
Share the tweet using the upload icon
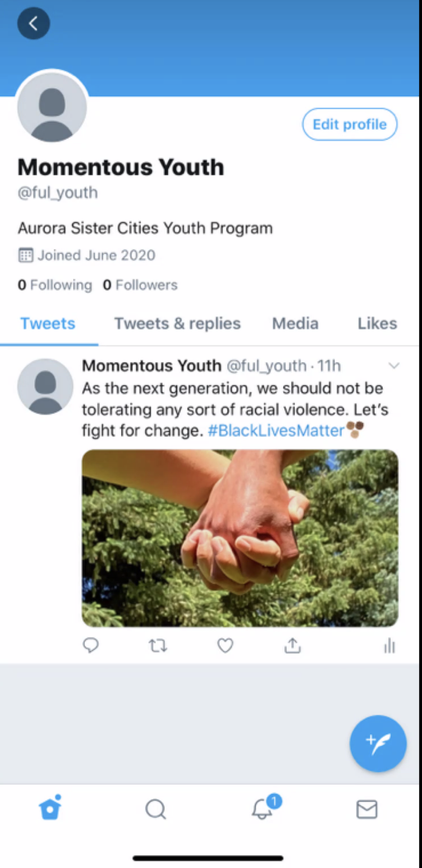[x=293, y=646]
